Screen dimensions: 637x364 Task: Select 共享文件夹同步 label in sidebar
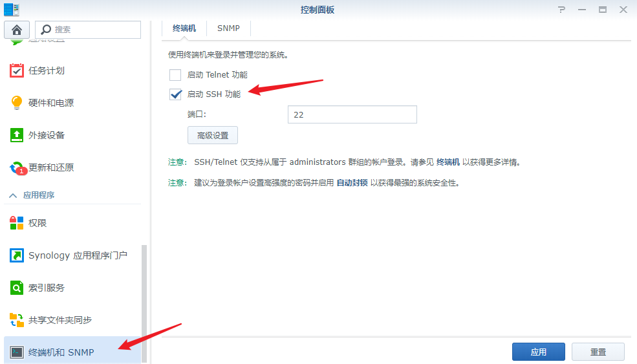point(60,320)
